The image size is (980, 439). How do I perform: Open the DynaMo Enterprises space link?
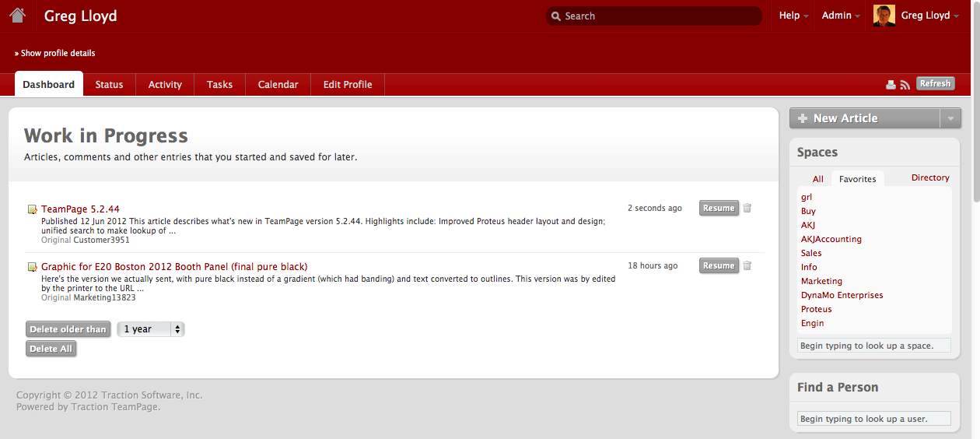click(842, 295)
